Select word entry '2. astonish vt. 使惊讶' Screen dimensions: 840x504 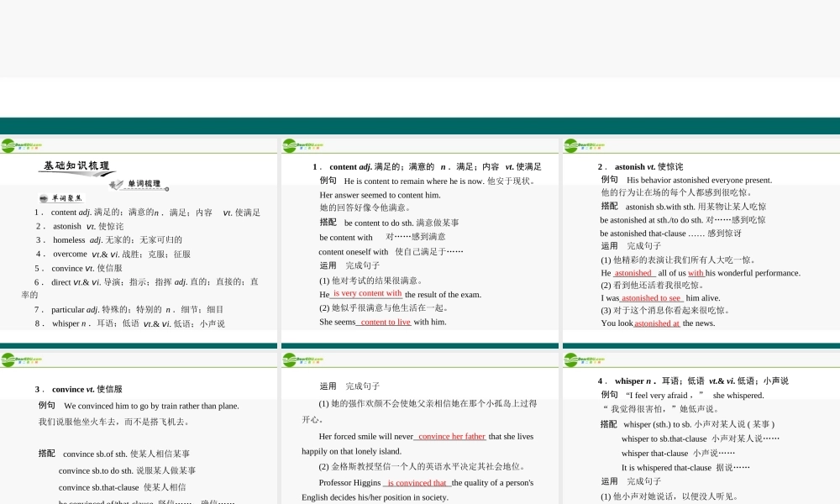point(80,227)
